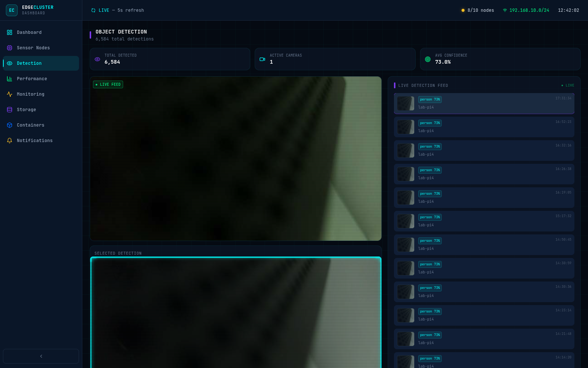Image resolution: width=588 pixels, height=368 pixels.
Task: Click the Detection eye icon in sidebar
Action: click(10, 63)
